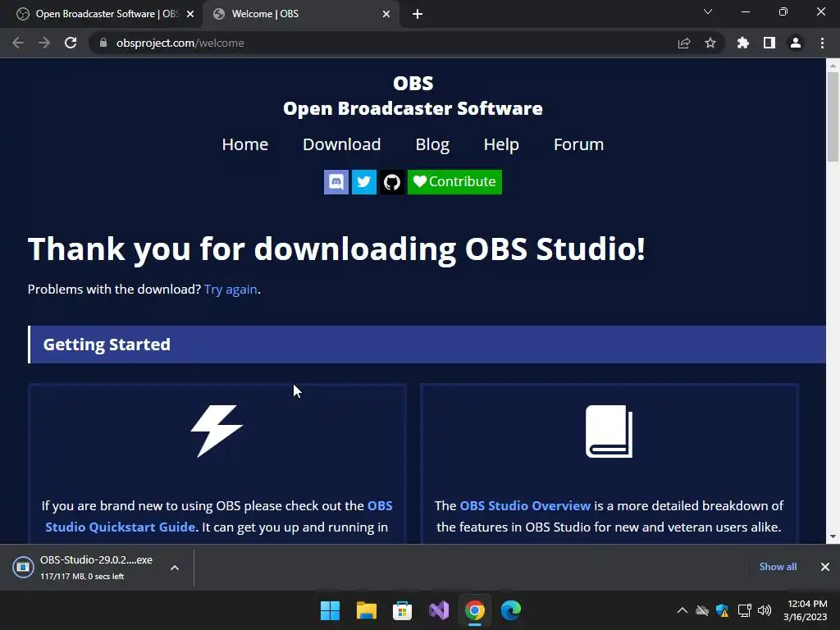Reload the current page
This screenshot has height=630, width=840.
[71, 43]
